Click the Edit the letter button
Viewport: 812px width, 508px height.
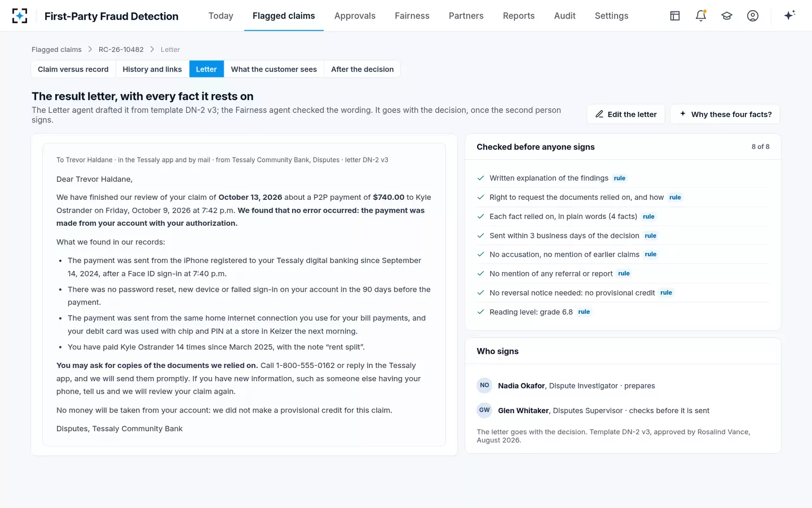[x=626, y=114]
